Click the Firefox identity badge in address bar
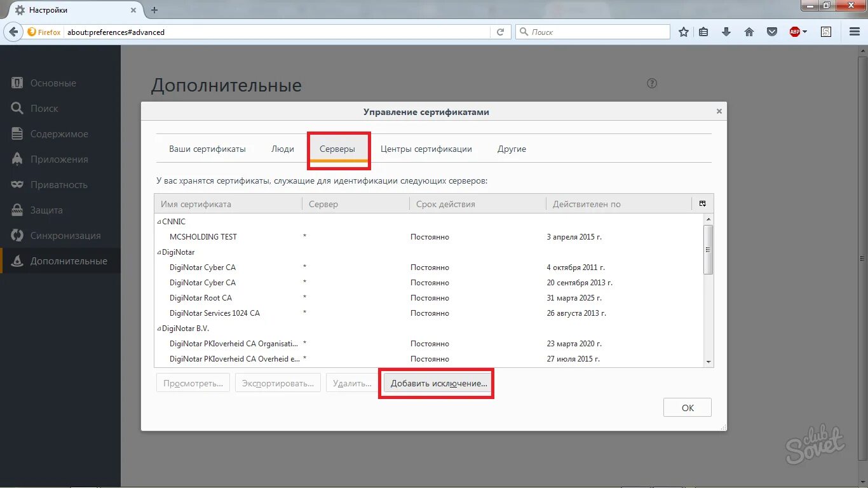 click(44, 32)
